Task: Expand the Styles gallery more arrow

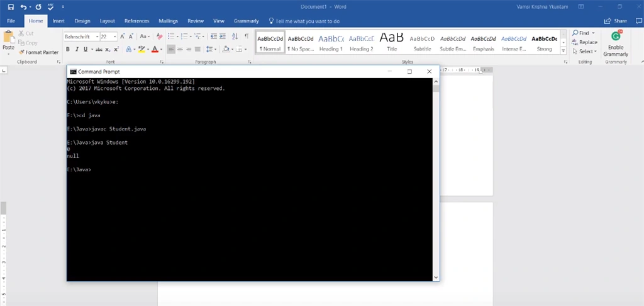Action: pos(563,51)
